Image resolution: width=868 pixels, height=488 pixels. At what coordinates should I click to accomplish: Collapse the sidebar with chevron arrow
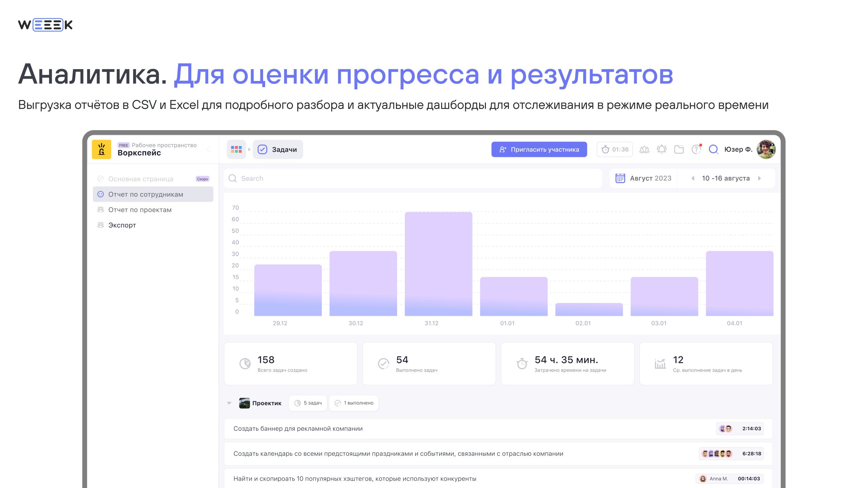209,149
